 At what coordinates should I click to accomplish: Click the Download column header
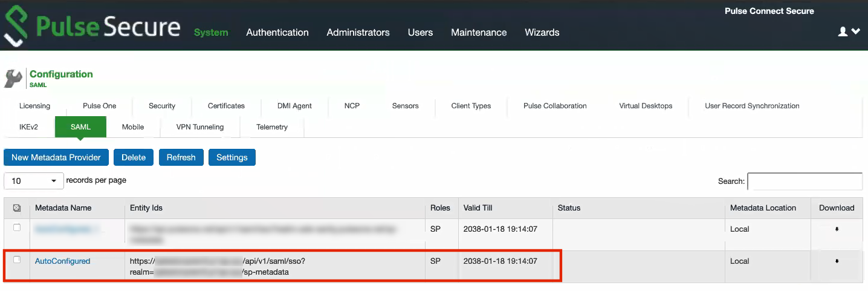837,208
